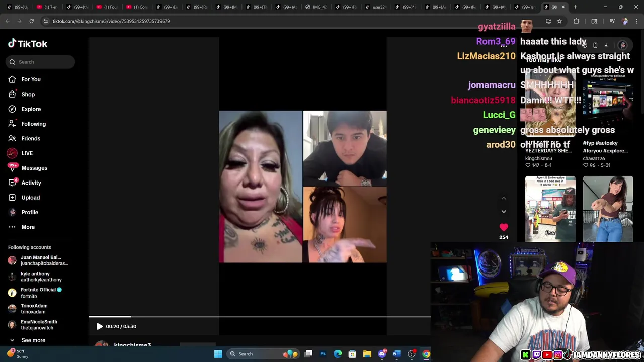Screen dimensions: 644x362
Task: Switch to the user324 browser tab
Action: (378, 7)
